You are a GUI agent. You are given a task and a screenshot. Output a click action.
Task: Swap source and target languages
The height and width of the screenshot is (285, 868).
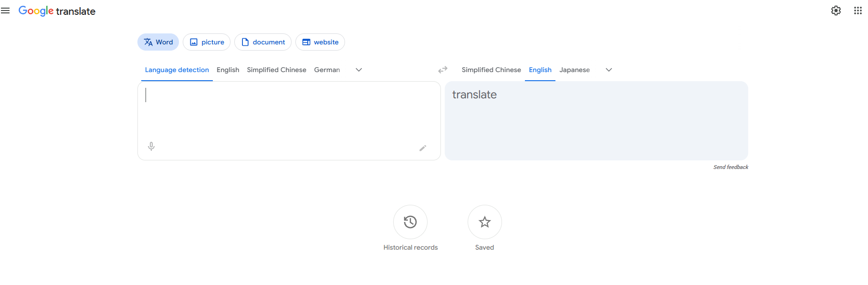pos(443,70)
